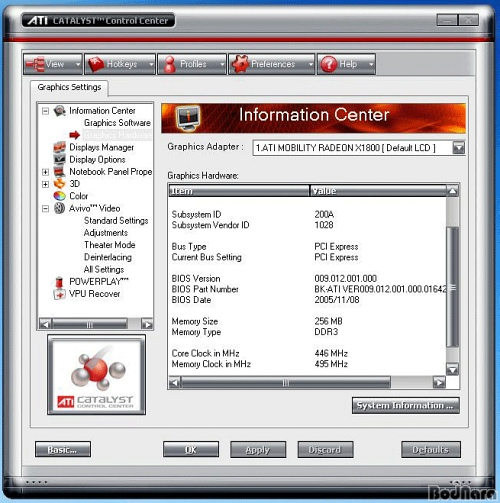This screenshot has width=500, height=503.
Task: Click the Notebook Panel Properties icon
Action: pos(60,172)
